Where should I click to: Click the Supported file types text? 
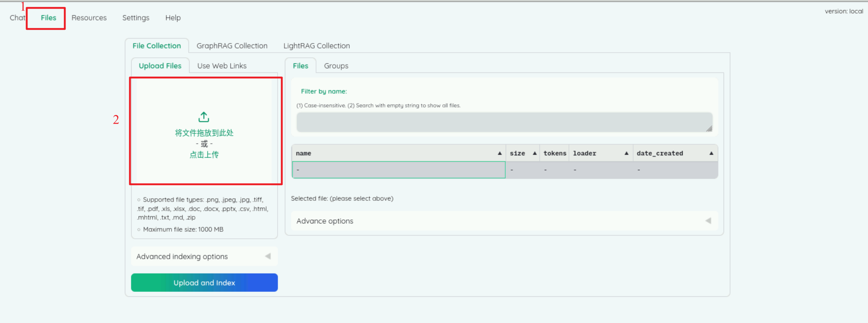tap(203, 208)
